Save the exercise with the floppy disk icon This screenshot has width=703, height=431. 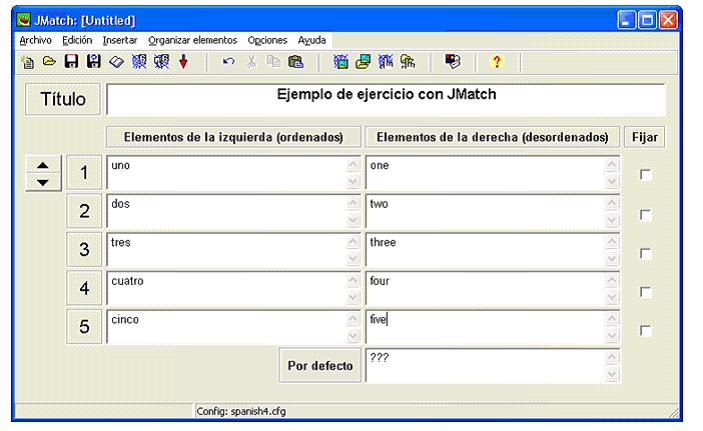tap(72, 61)
